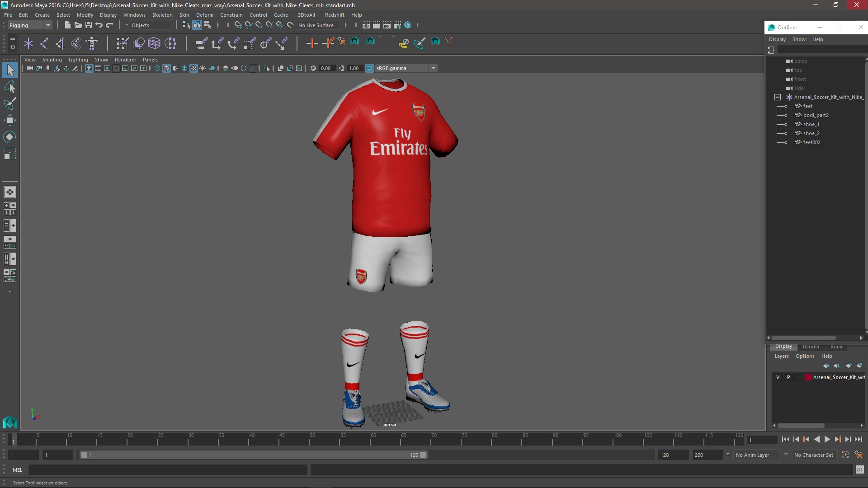Open the shelf tab selector menu
This screenshot has width=868, height=488.
coord(12,39)
